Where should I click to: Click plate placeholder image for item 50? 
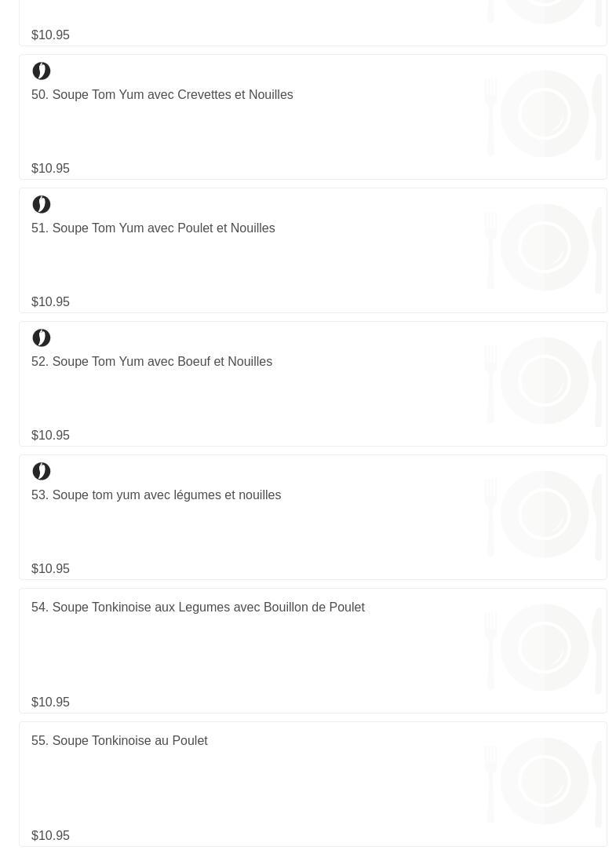click(544, 115)
